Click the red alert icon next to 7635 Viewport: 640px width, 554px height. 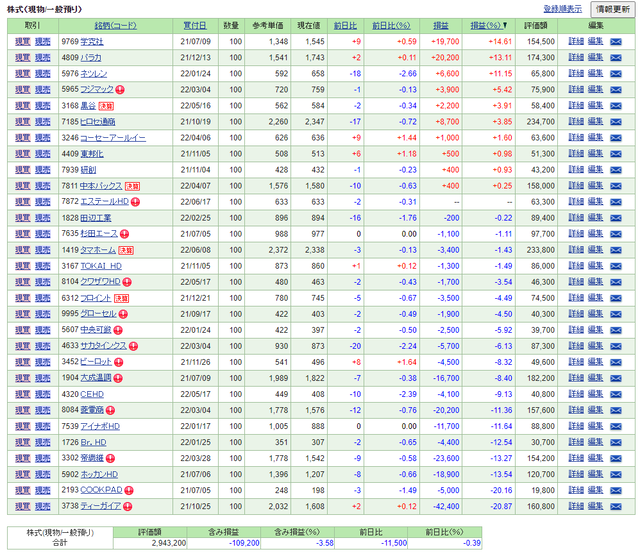coord(124,234)
